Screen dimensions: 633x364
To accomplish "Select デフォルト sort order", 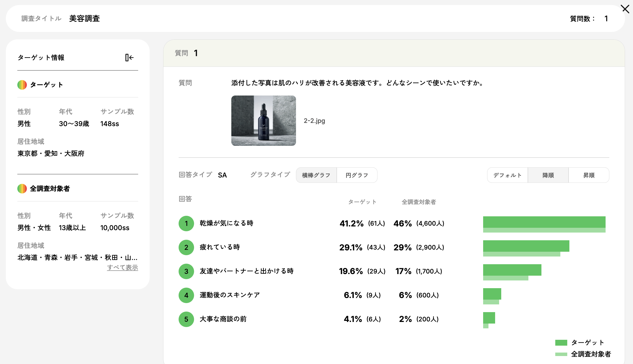I will pyautogui.click(x=507, y=175).
